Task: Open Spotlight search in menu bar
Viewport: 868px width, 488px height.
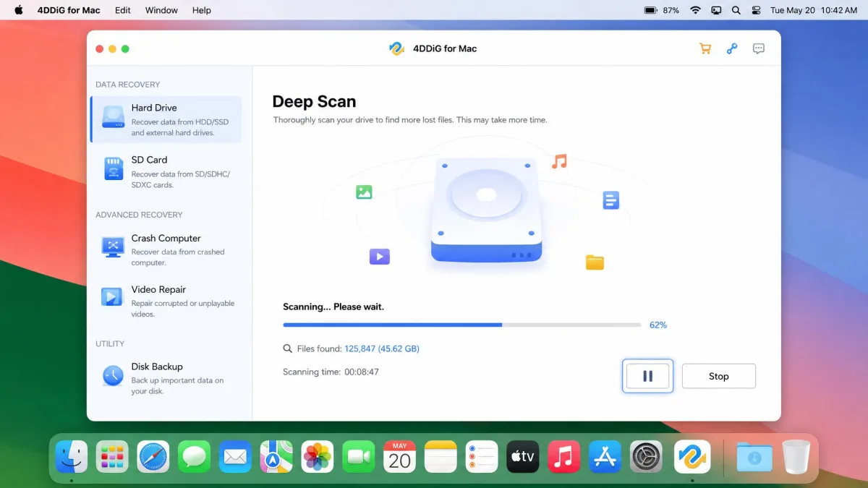Action: [x=736, y=10]
